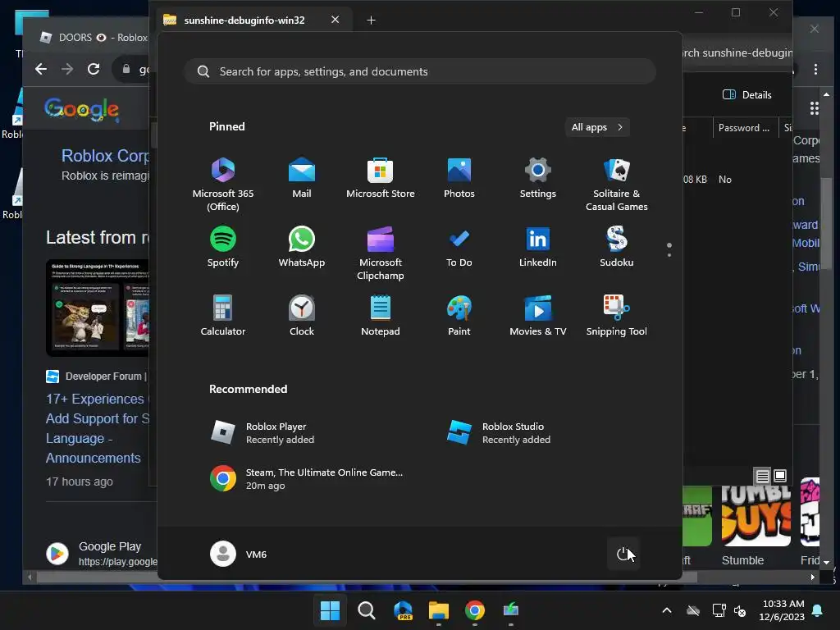Open the taskbar app right of Chrome

coord(510,610)
